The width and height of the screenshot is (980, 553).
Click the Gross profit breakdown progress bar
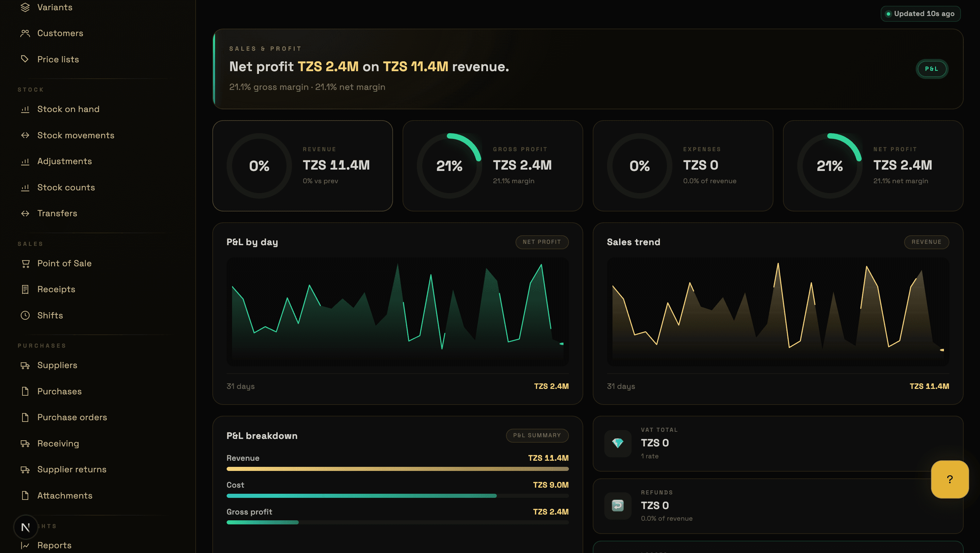coord(397,523)
